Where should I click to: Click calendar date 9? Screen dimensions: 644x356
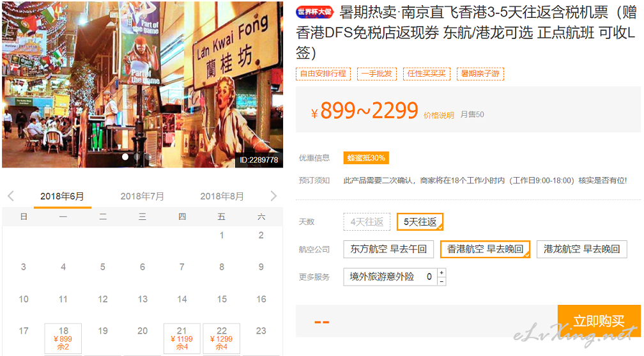pos(261,267)
